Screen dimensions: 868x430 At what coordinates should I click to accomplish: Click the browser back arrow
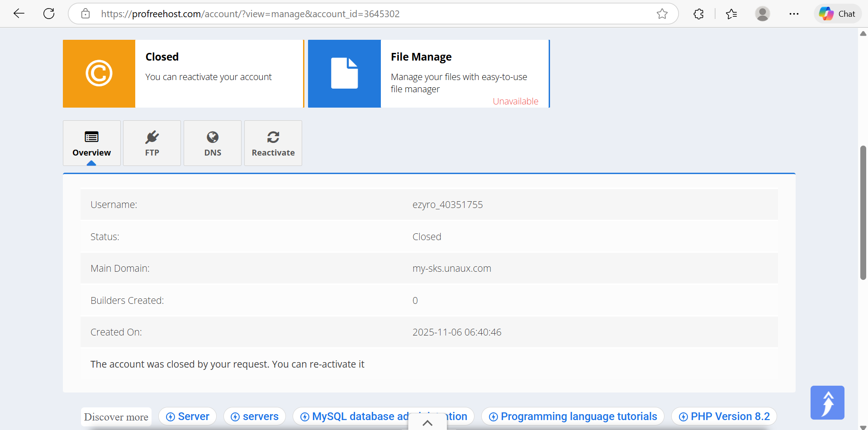(x=19, y=14)
